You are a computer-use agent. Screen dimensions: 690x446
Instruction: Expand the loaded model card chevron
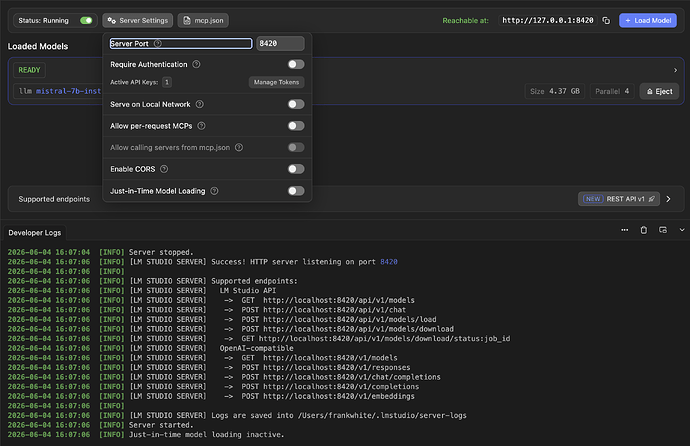[x=675, y=70]
